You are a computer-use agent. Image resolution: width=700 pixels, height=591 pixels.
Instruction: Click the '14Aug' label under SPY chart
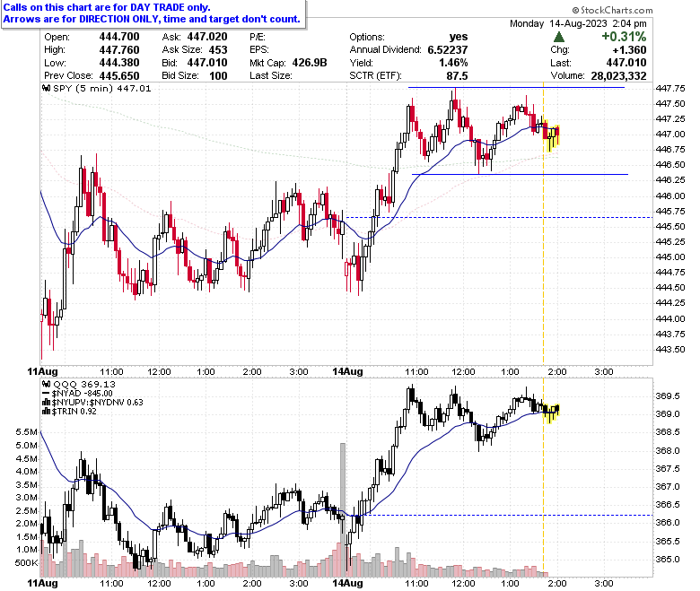coord(348,371)
